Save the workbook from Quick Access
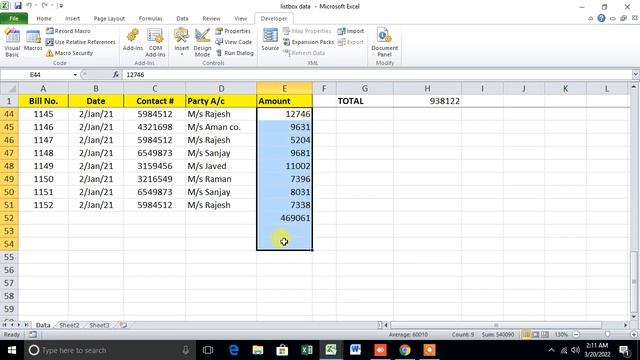640x360 pixels. pyautogui.click(x=18, y=6)
